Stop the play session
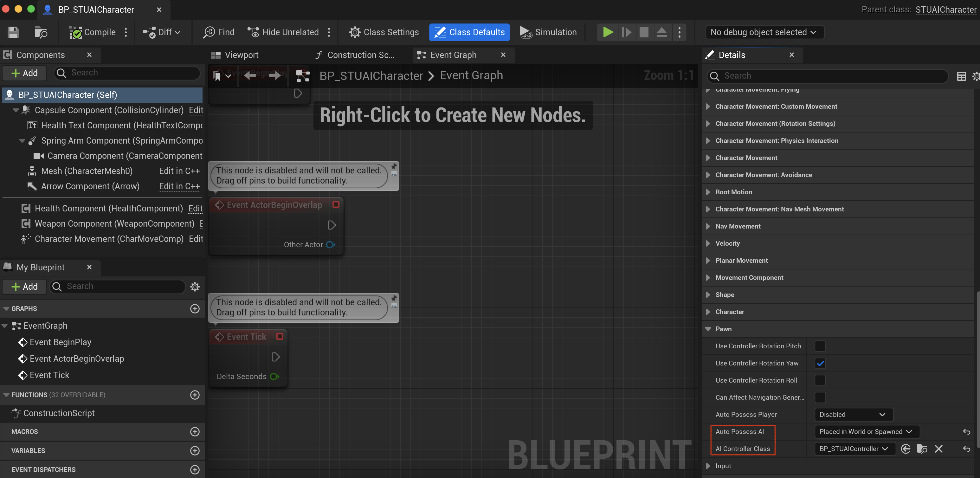Viewport: 980px width, 478px height. (x=644, y=32)
